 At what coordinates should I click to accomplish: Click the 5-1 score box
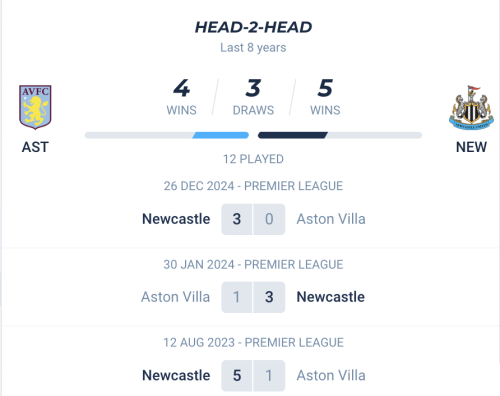253,376
